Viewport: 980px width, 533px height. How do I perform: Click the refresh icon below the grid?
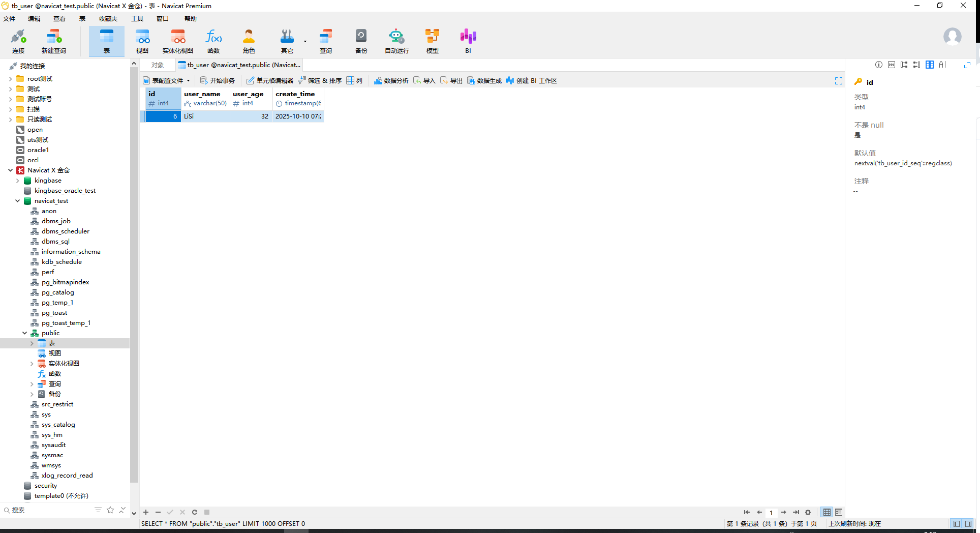click(195, 512)
